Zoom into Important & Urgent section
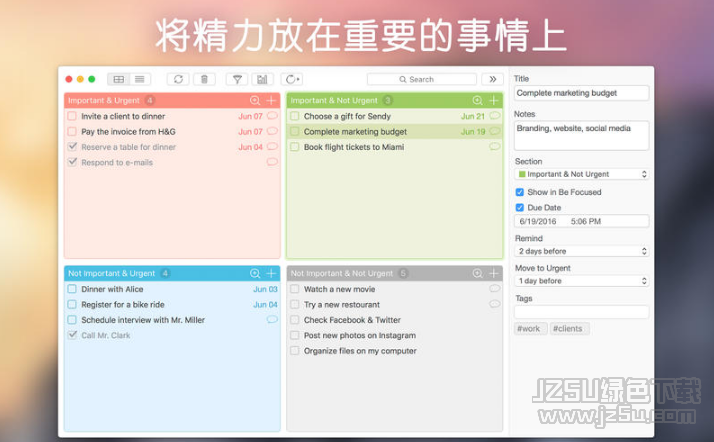The width and height of the screenshot is (714, 442). pos(255,100)
